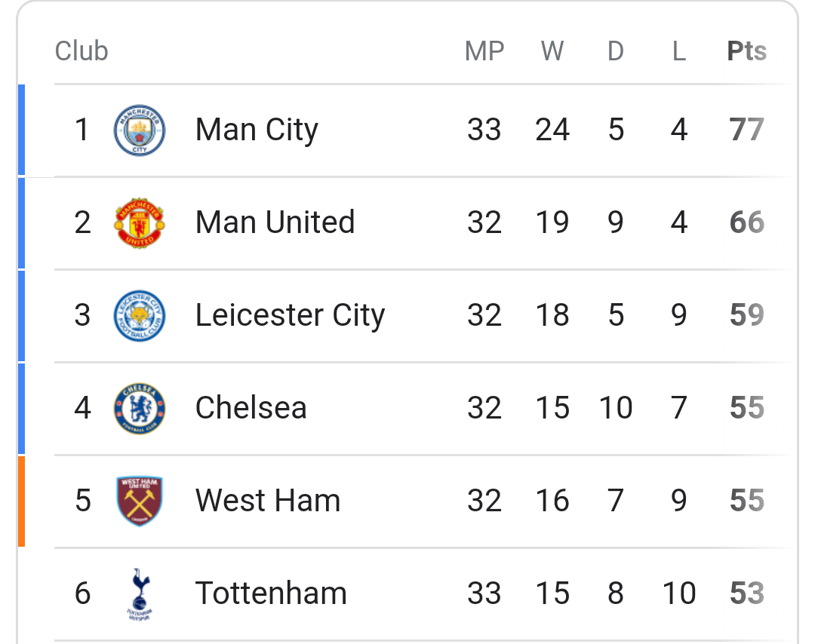Open the Man City team link
Screen dimensions: 815x644
[x=257, y=130]
